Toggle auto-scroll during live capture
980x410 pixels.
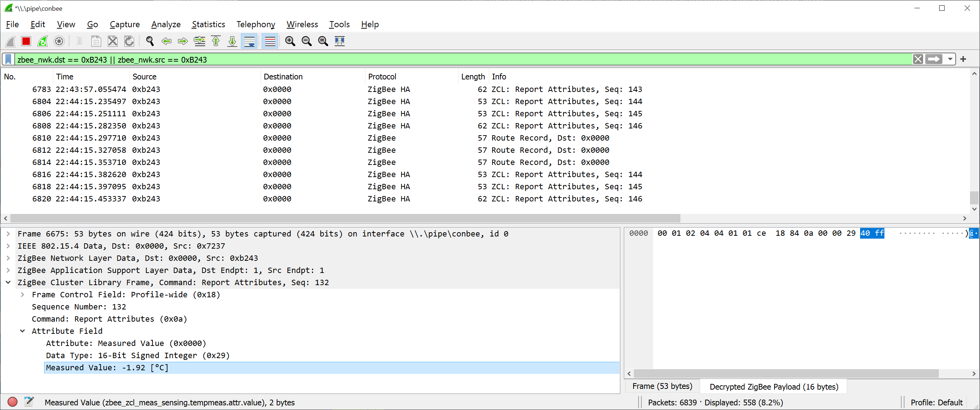(249, 41)
